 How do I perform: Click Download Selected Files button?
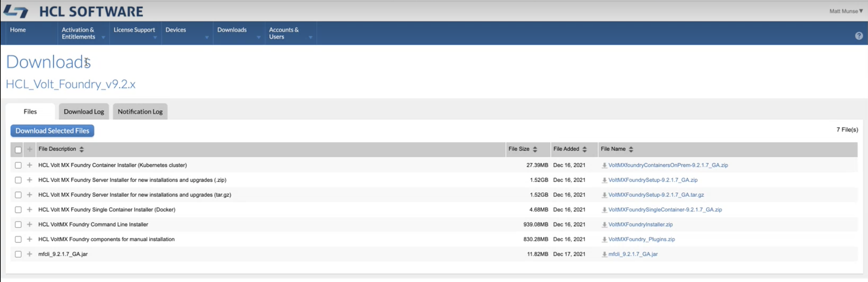52,131
